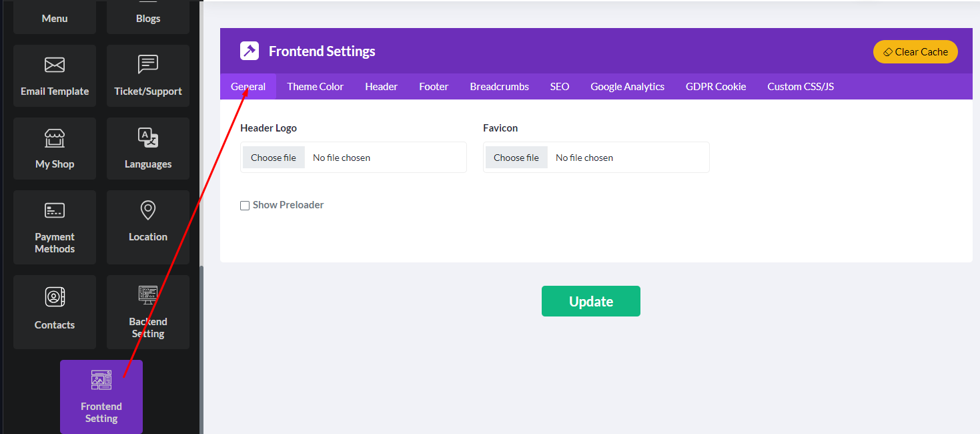Open the My Shop storefront icon
Image resolution: width=980 pixels, height=434 pixels.
(x=55, y=138)
